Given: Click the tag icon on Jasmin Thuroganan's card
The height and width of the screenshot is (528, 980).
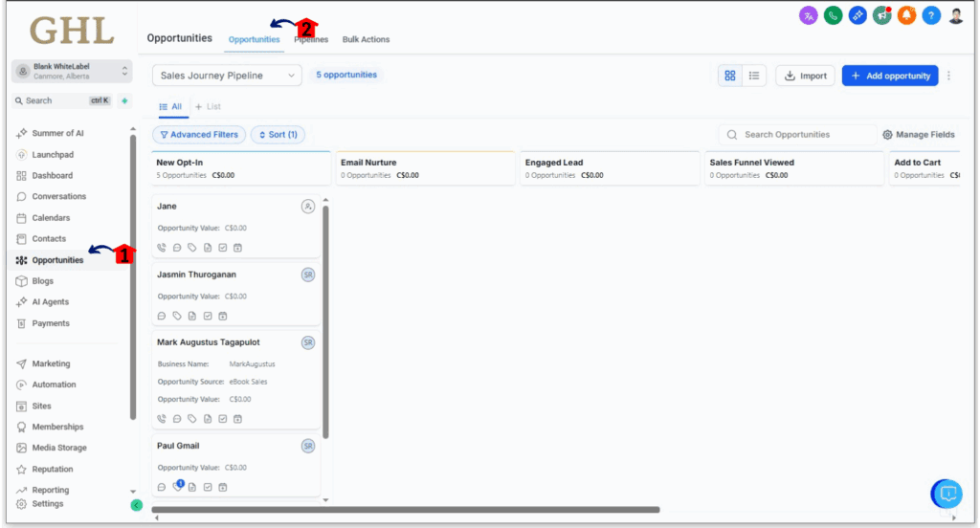Looking at the screenshot, I should click(177, 317).
